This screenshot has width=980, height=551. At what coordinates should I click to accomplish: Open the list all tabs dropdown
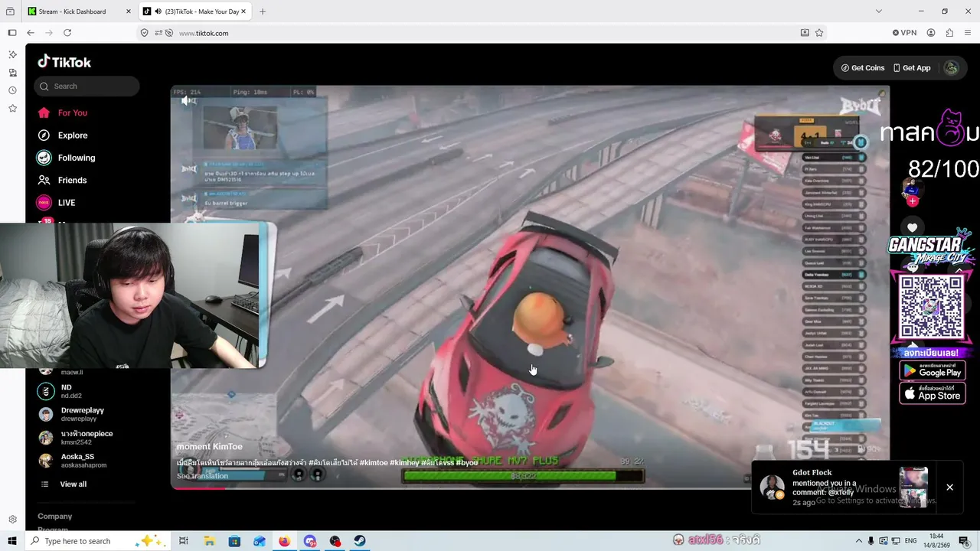pos(879,11)
